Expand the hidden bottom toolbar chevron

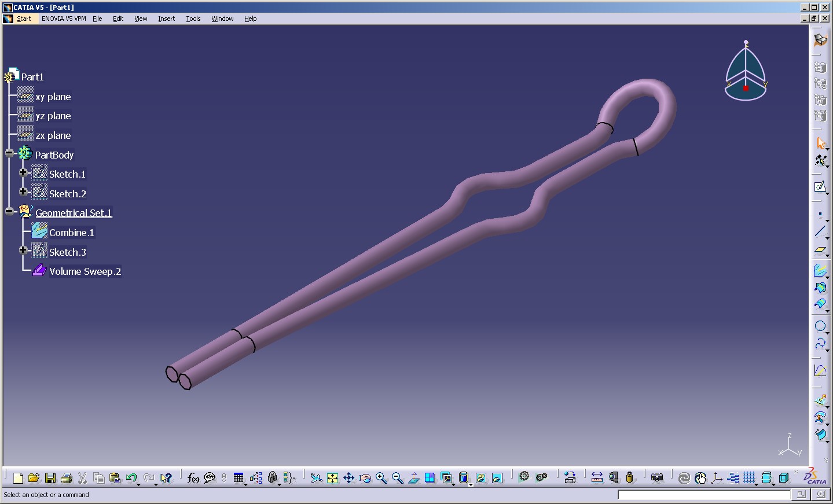(796, 473)
